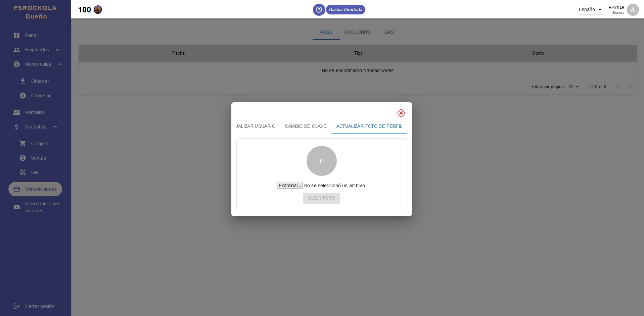Expand the Empleados submenu chevron
Image resolution: width=644 pixels, height=316 pixels.
pyautogui.click(x=58, y=50)
